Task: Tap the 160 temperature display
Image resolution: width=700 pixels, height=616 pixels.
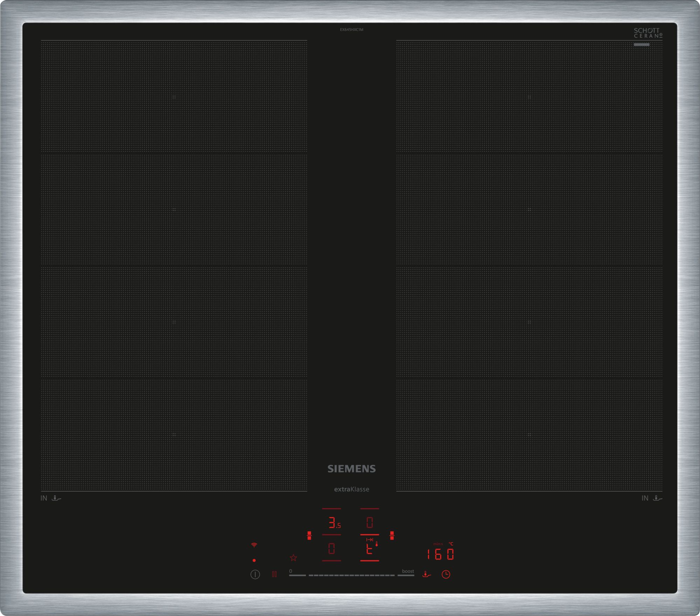Action: coord(440,554)
